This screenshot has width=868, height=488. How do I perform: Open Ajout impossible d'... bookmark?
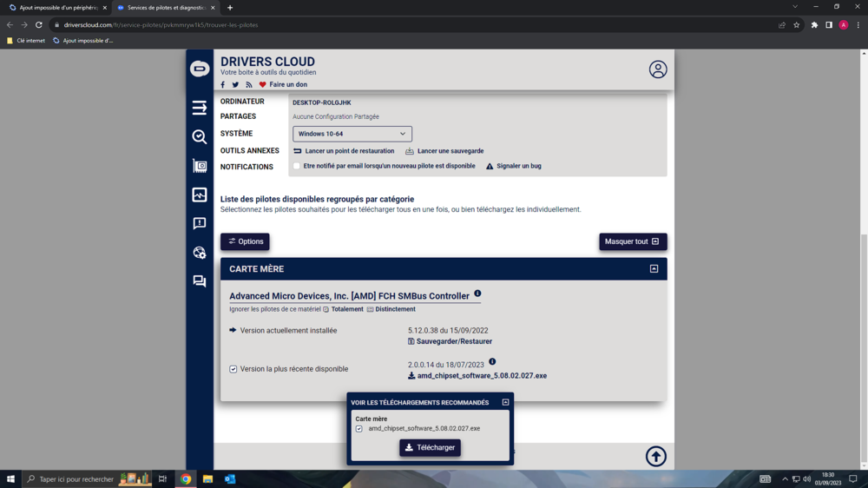tap(83, 41)
